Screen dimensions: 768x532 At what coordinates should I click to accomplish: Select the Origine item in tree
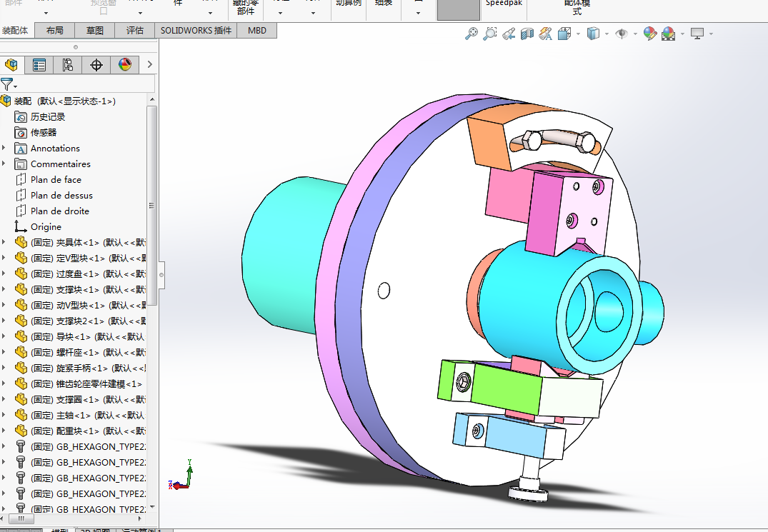coord(46,226)
